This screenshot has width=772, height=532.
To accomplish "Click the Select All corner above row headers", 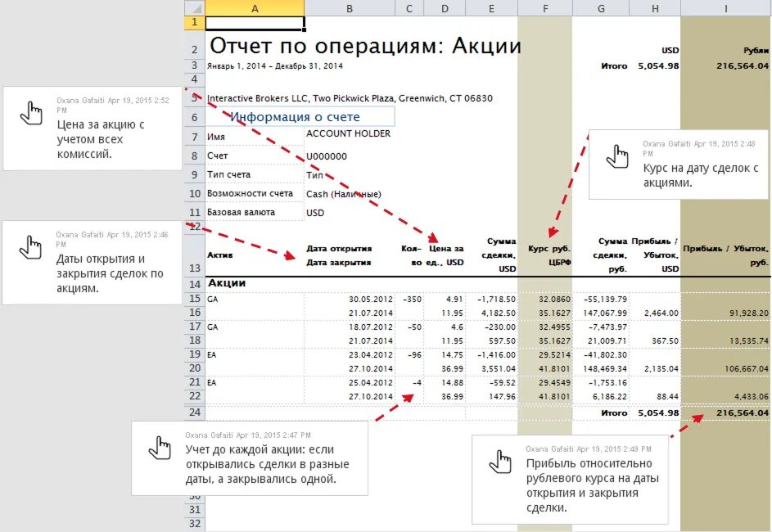I will click(x=193, y=7).
